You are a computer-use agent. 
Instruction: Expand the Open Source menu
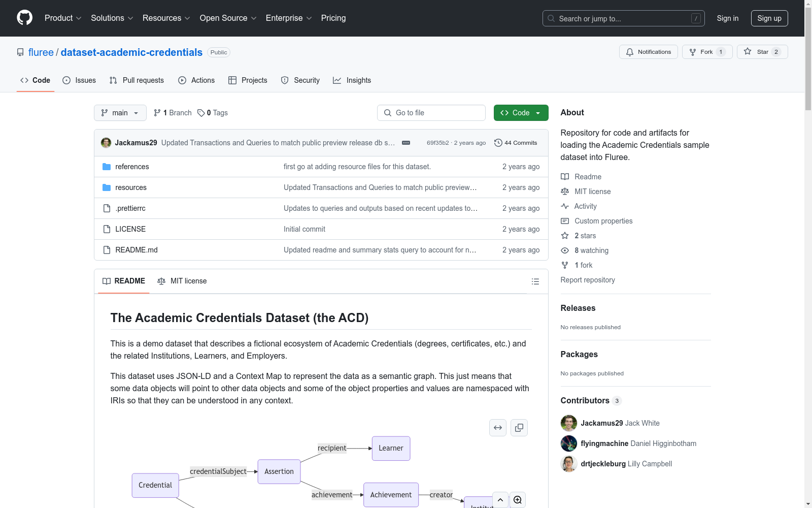coord(228,18)
